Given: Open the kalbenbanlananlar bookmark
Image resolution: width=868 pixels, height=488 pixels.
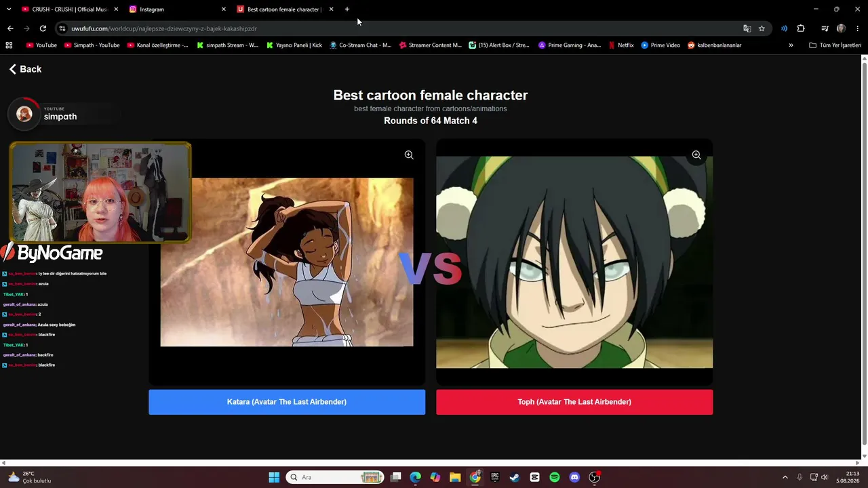Looking at the screenshot, I should tap(715, 45).
